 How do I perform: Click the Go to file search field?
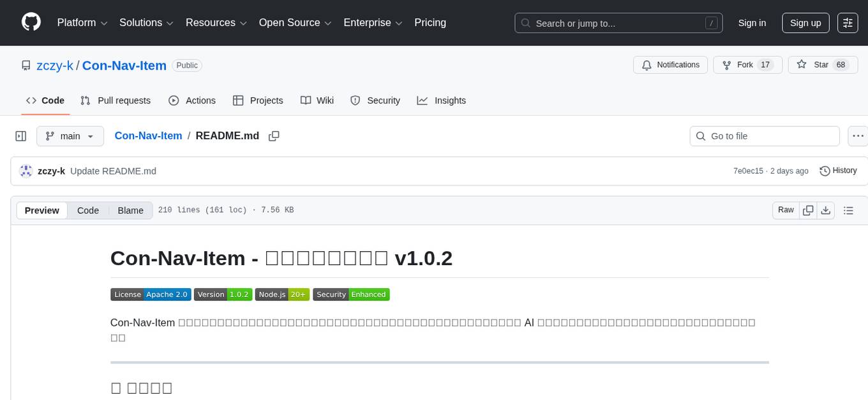(764, 135)
